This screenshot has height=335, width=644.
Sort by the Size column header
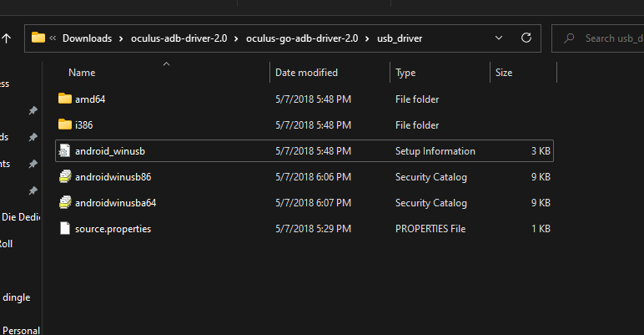pos(504,73)
